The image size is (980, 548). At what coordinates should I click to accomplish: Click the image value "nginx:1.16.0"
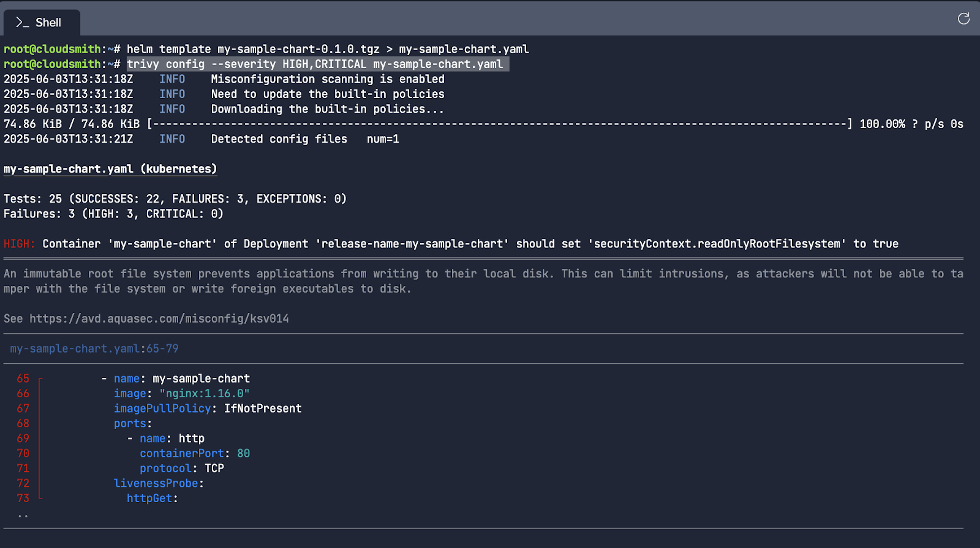click(205, 394)
